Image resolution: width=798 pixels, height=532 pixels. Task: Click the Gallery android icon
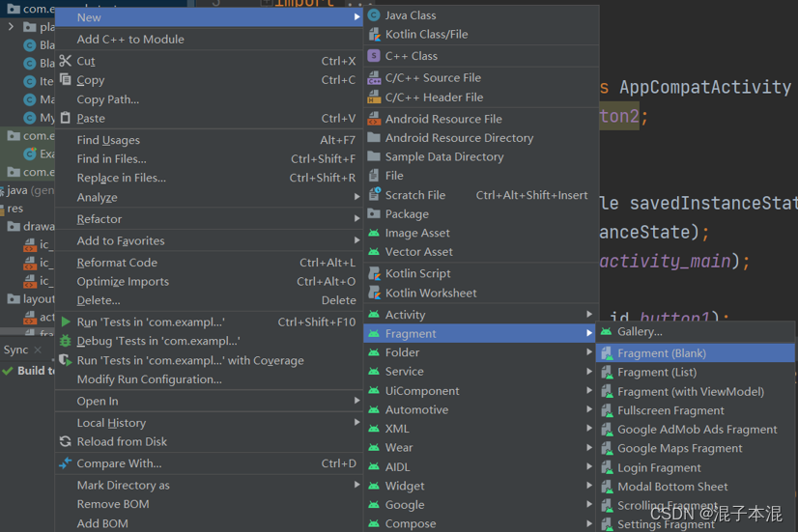coord(606,331)
